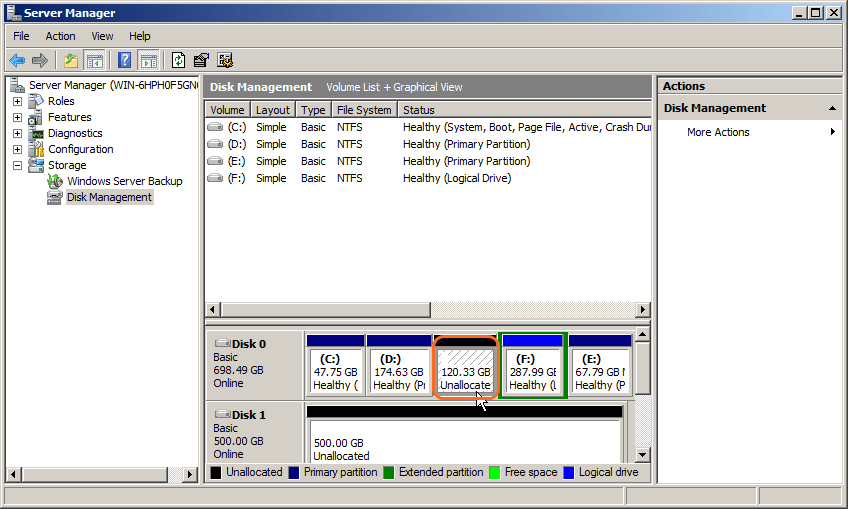Select the Disk Management tree item
This screenshot has width=848, height=509.
(109, 197)
